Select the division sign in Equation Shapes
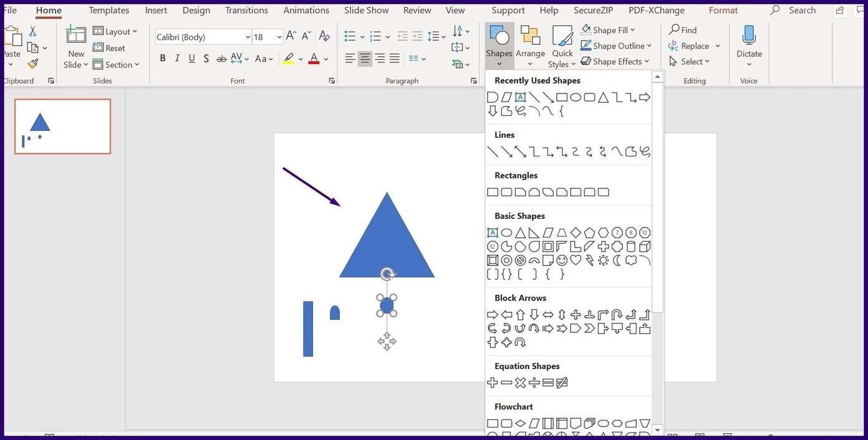Screen dimensions: 868x440 coord(534,383)
